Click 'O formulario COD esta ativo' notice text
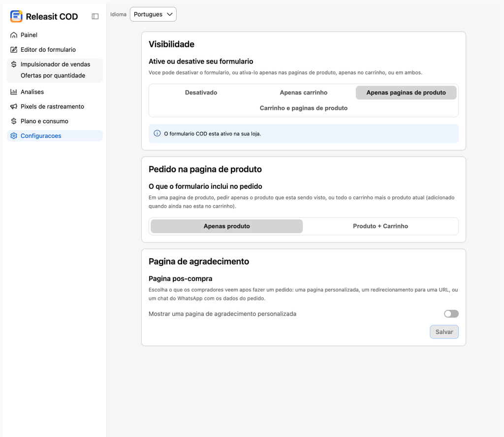 (x=213, y=134)
